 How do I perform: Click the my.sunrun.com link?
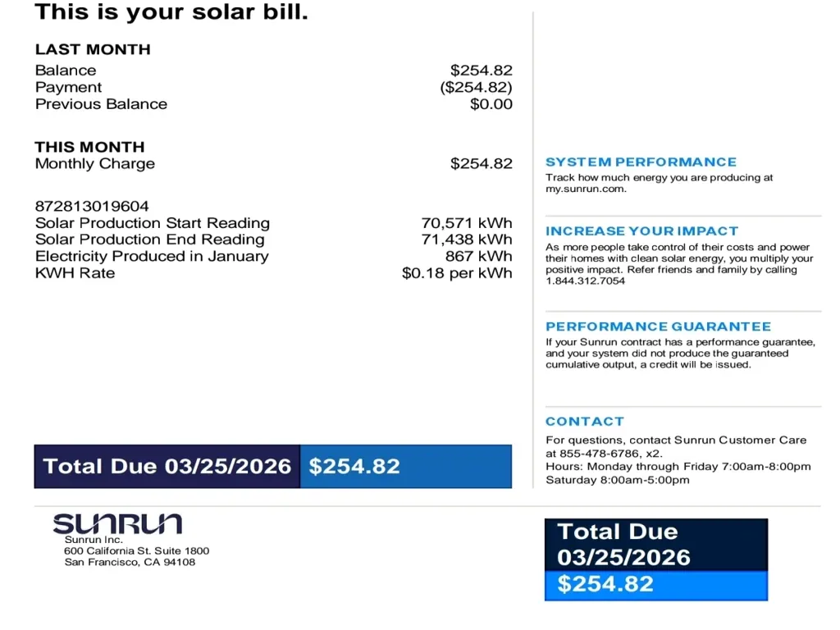click(x=586, y=189)
